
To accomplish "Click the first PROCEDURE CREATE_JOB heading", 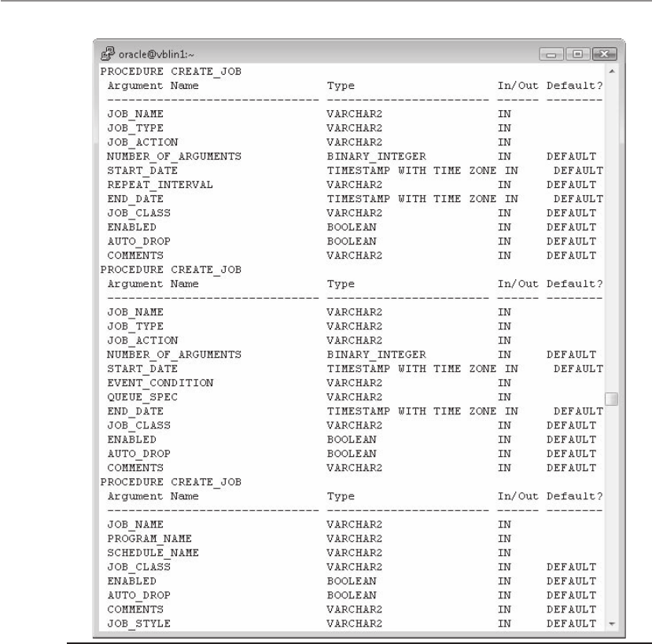I will pyautogui.click(x=171, y=72).
